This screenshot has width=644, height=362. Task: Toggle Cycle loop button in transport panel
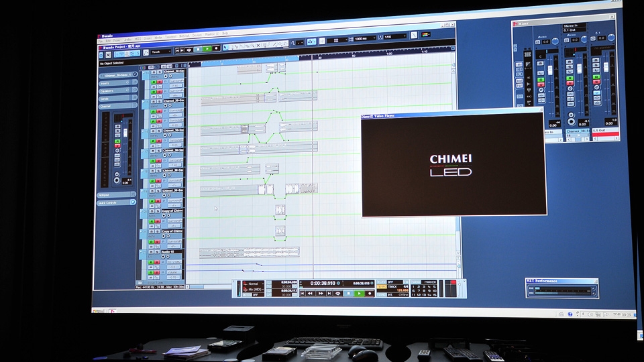click(x=337, y=293)
